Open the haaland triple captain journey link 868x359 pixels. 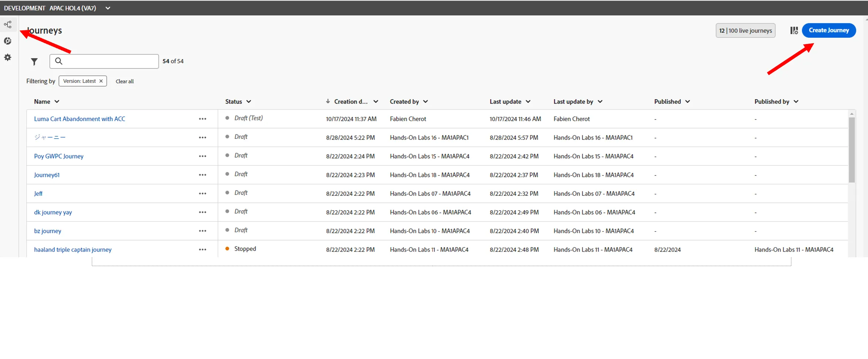[73, 249]
